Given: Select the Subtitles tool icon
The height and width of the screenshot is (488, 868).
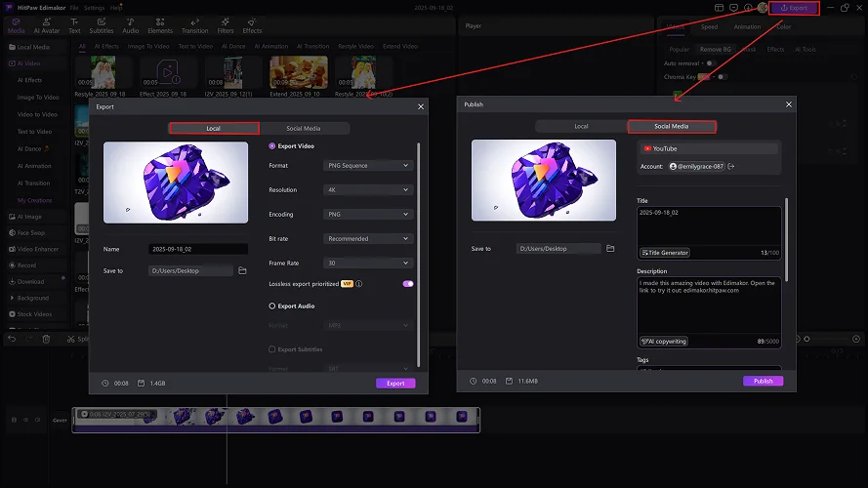Looking at the screenshot, I should (102, 25).
